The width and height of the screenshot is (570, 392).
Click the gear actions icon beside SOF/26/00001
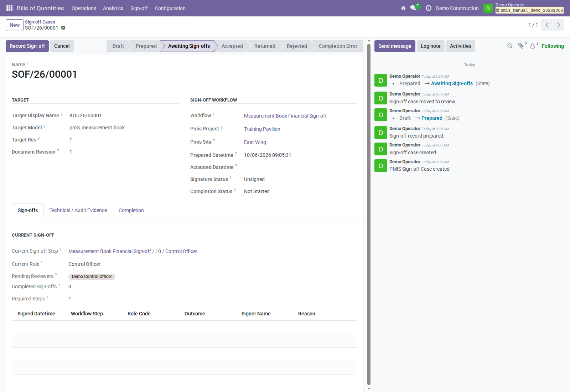63,28
